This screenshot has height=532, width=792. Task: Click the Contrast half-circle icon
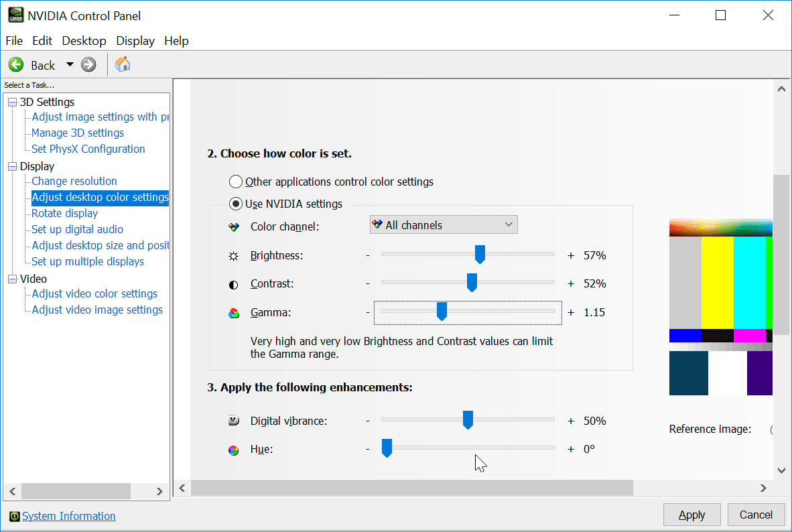pos(233,283)
